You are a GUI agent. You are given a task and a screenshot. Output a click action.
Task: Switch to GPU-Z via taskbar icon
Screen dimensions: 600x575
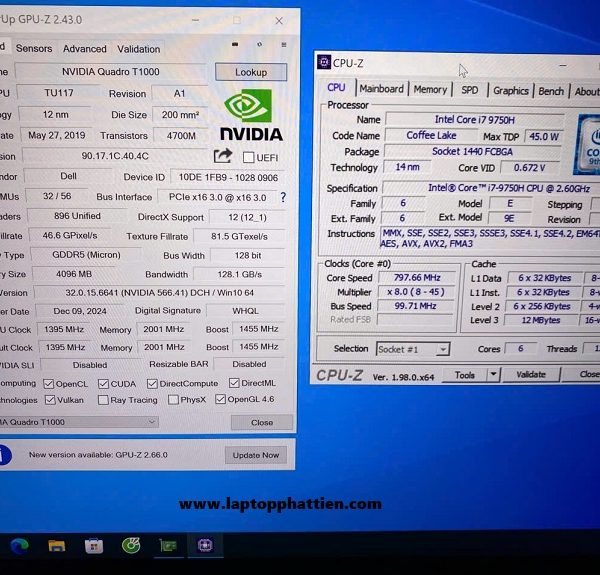168,546
